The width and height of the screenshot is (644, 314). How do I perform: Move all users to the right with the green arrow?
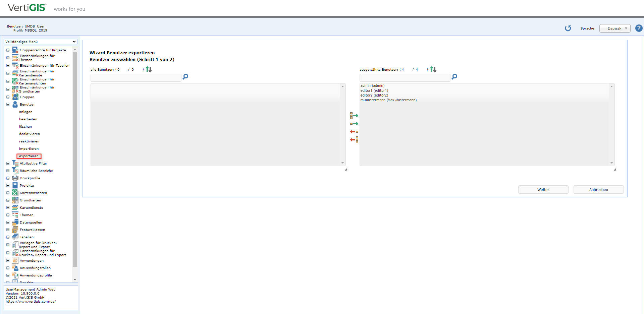(354, 115)
